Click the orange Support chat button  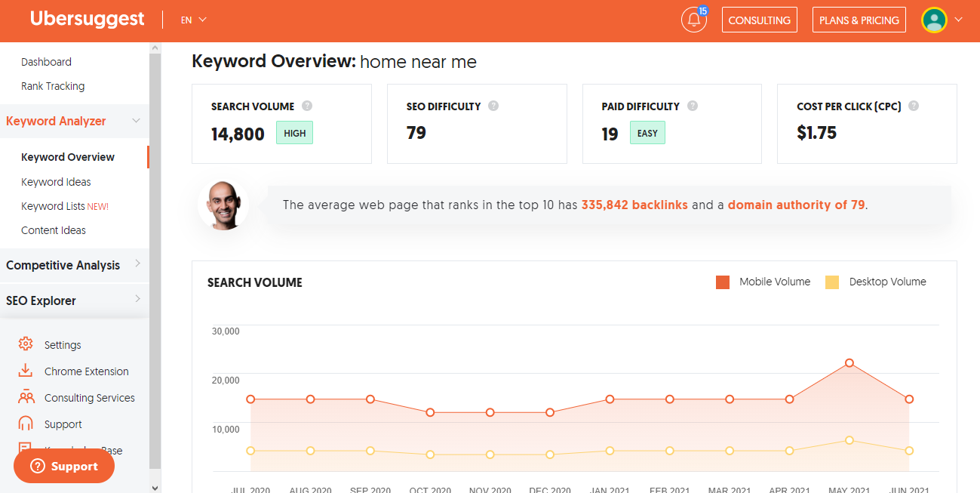(x=64, y=467)
